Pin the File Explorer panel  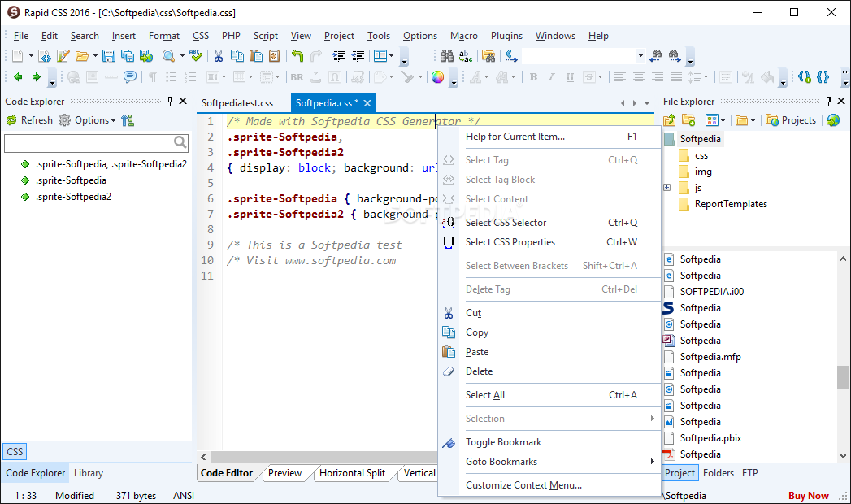point(828,101)
